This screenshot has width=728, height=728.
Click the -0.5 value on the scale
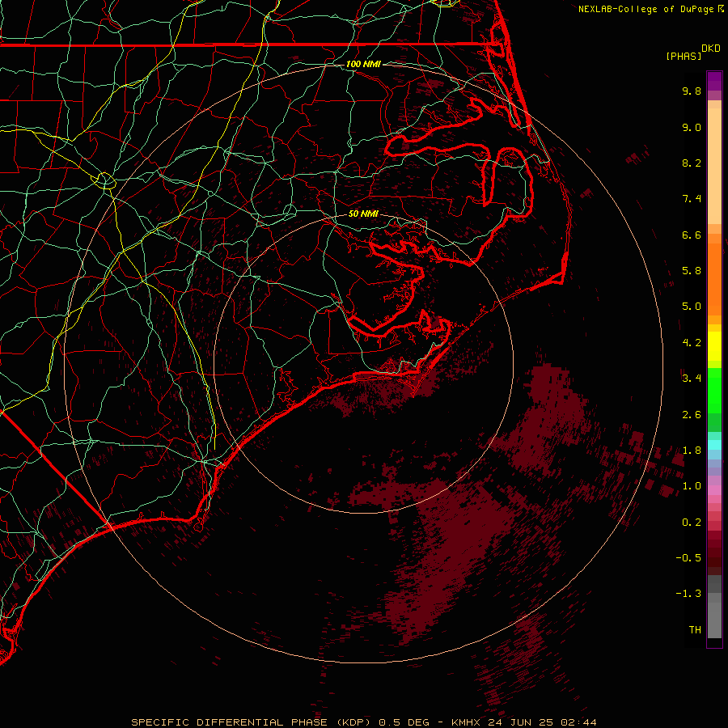tap(688, 558)
